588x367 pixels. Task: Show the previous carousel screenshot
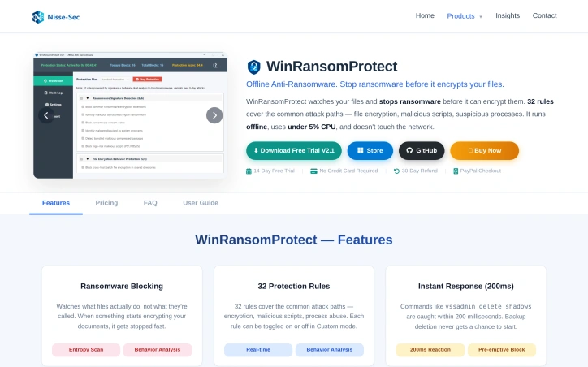[x=46, y=115]
